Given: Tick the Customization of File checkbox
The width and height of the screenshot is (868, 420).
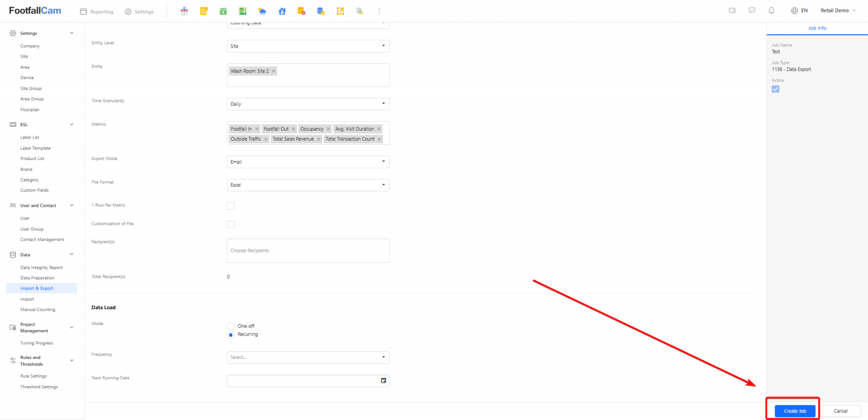Looking at the screenshot, I should 231,224.
